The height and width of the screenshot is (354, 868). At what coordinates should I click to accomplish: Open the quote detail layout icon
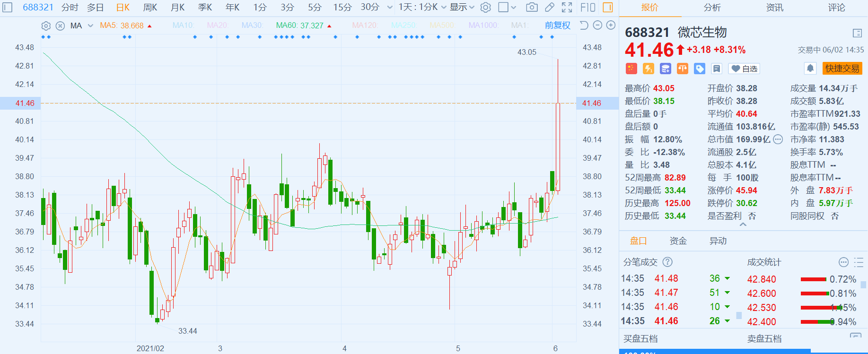tap(857, 33)
